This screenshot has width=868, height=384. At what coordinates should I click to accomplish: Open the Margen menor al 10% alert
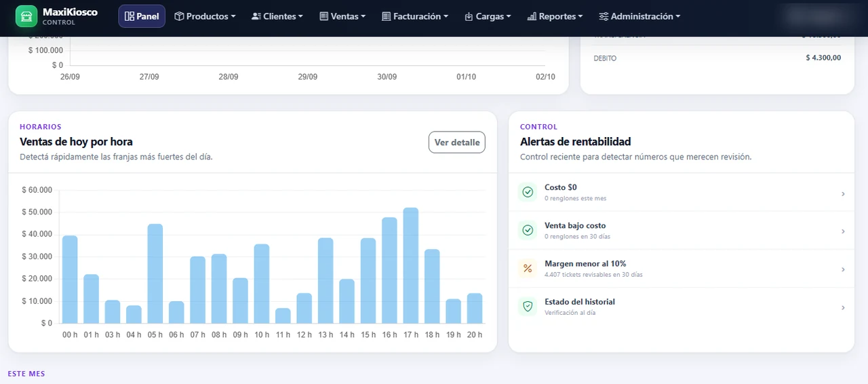tap(681, 269)
